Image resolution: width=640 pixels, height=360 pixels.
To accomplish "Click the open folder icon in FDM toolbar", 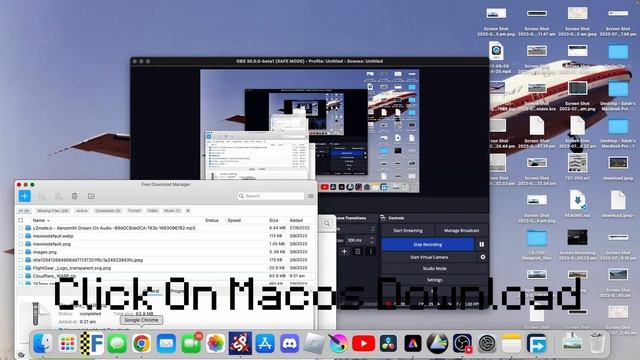I will click(x=91, y=196).
